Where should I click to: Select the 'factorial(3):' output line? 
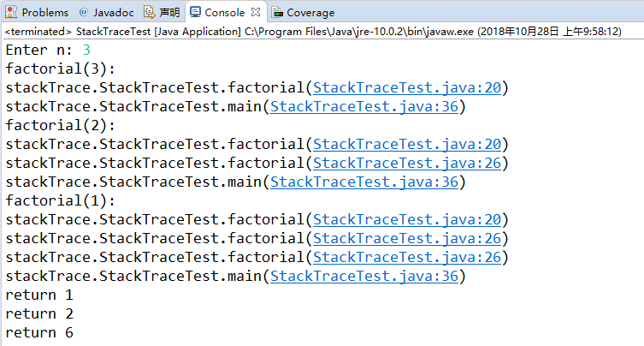[61, 69]
